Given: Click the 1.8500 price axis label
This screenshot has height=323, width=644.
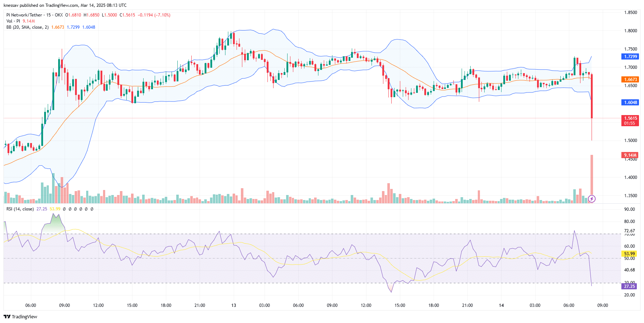Looking at the screenshot, I should click(x=631, y=13).
